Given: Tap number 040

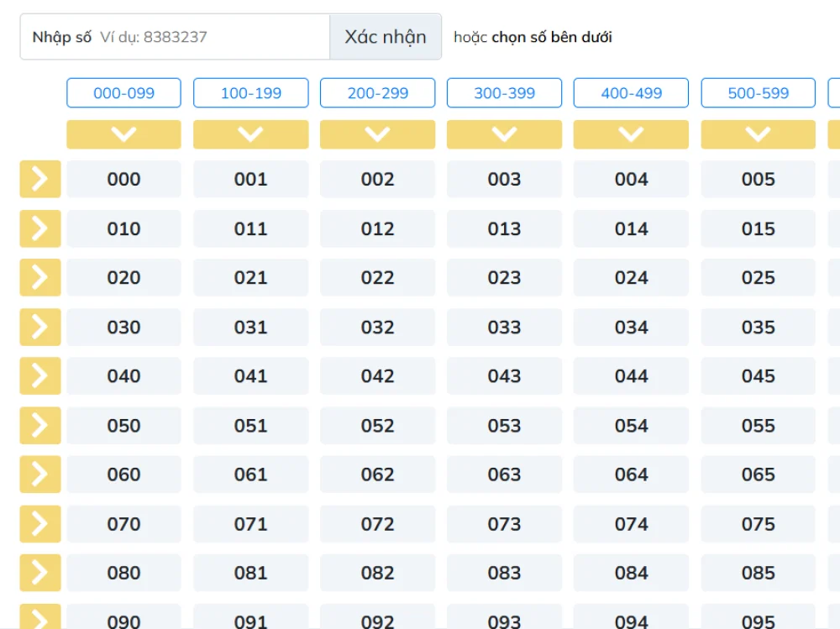Looking at the screenshot, I should (123, 376).
